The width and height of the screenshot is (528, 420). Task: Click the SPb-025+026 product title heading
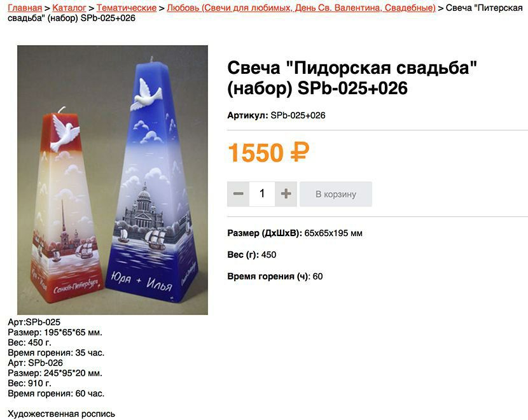coord(352,78)
